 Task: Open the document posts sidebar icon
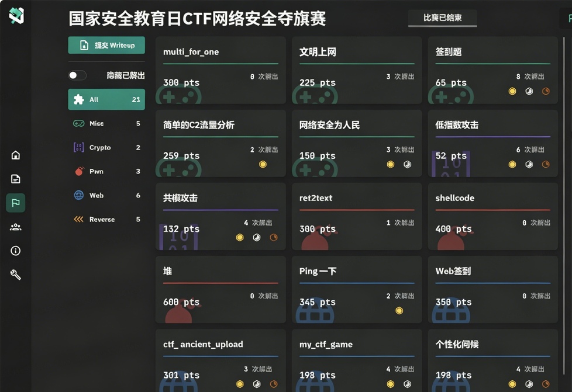(16, 179)
